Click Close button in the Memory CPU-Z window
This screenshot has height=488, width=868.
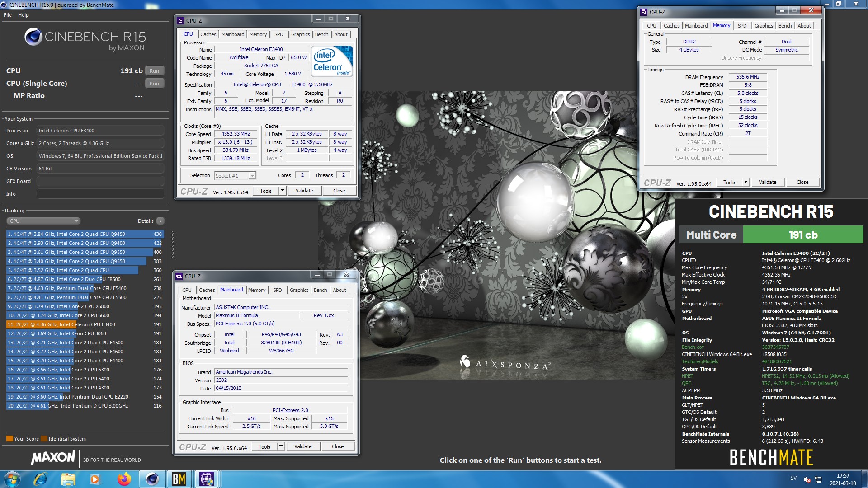(x=802, y=182)
